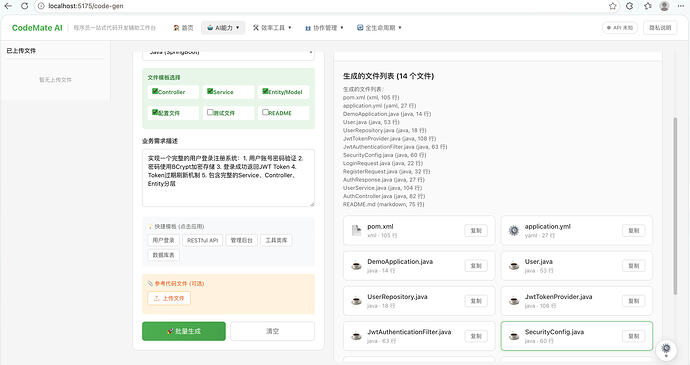Copy SecurityConfig.java with its 复制 button

pos(634,336)
